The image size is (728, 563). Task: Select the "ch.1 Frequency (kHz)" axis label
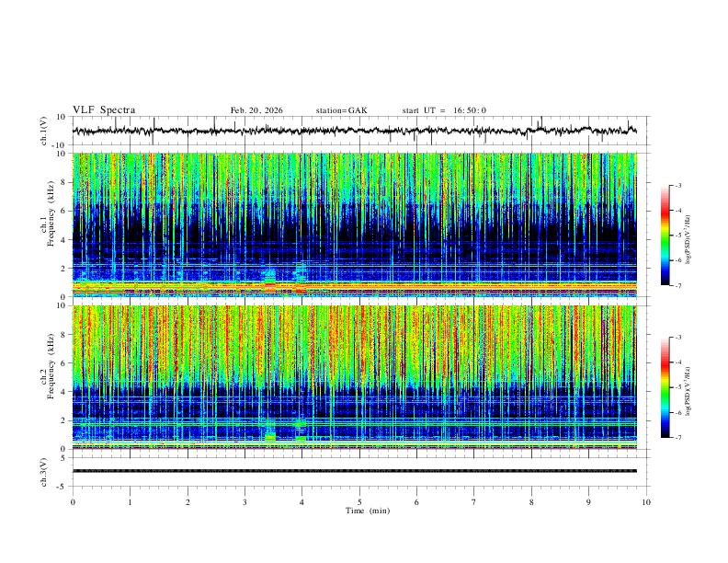[48, 214]
